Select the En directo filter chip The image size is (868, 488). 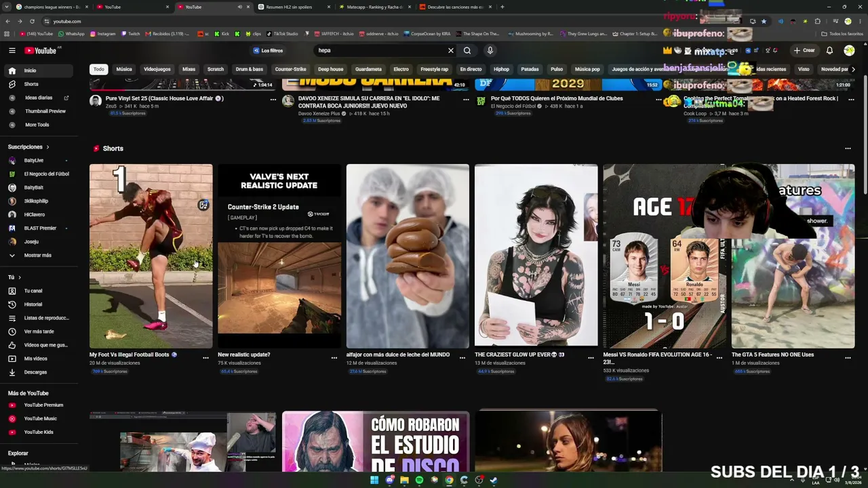(471, 69)
